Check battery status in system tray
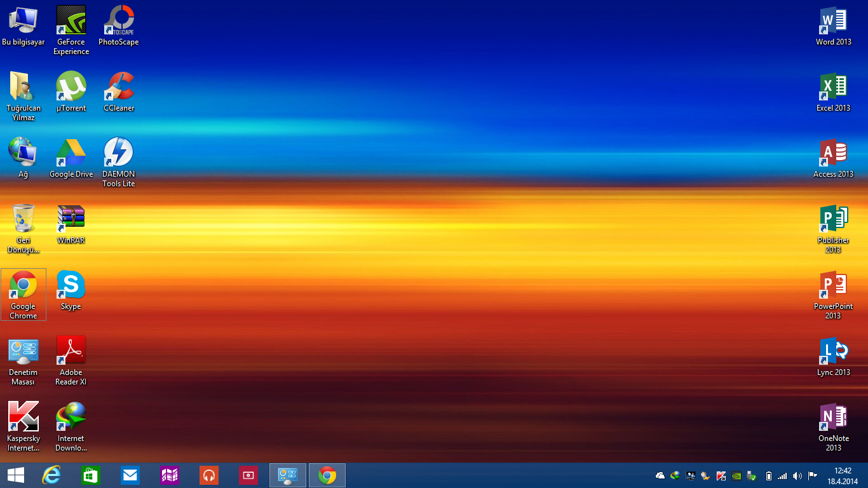Screen dimensions: 868x488 768,475
